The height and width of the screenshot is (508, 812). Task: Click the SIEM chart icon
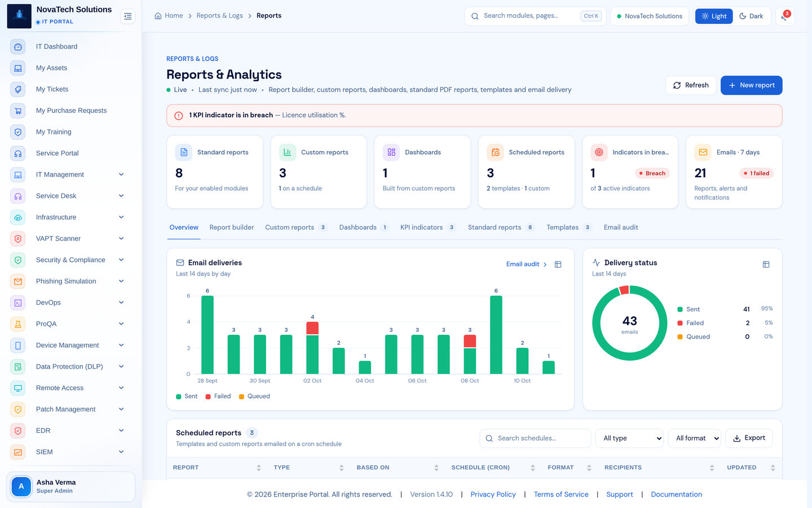pos(18,452)
